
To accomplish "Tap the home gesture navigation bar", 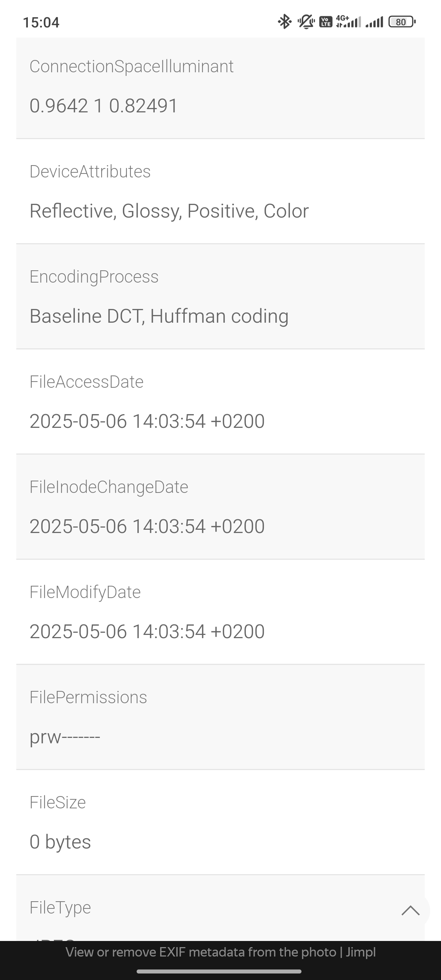I will (x=219, y=971).
